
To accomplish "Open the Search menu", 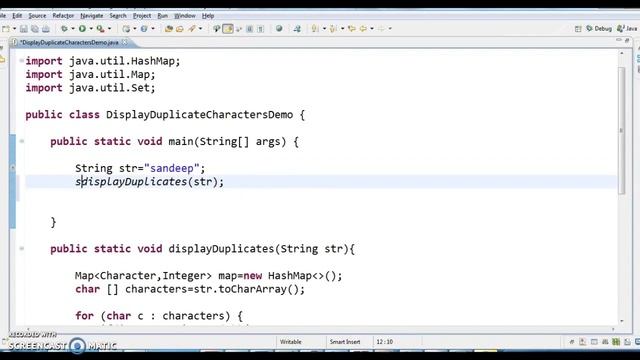I will (118, 16).
